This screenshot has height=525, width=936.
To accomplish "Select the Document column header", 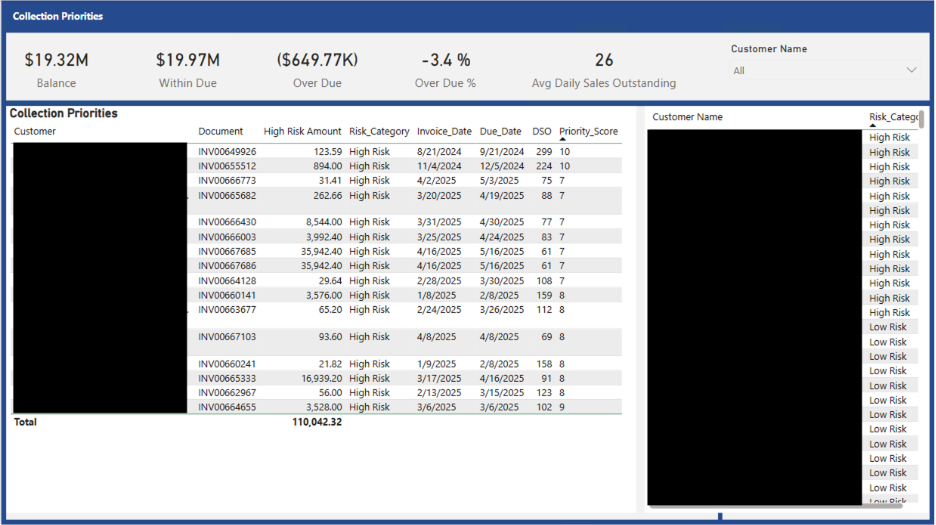I will click(220, 131).
